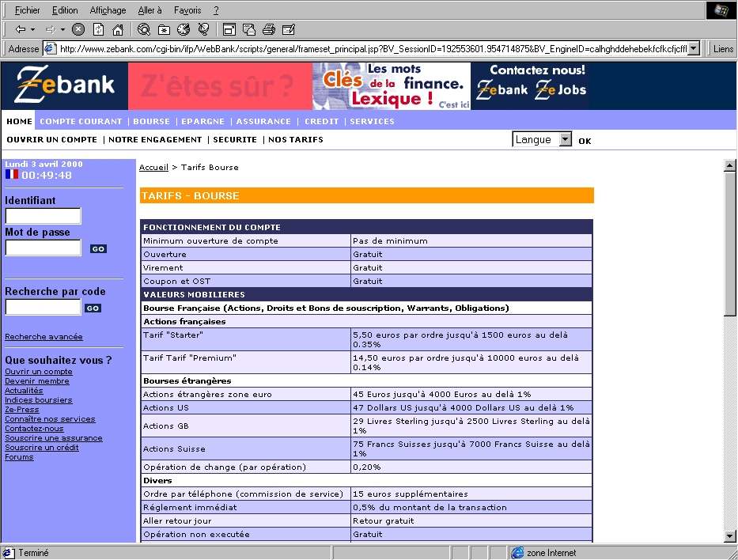Switch to the SERVICES tab

point(373,121)
